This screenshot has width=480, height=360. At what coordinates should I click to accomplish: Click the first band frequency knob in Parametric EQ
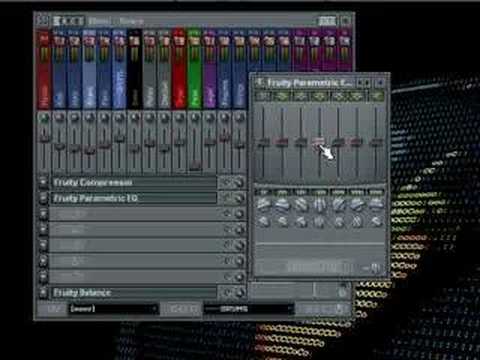click(263, 204)
